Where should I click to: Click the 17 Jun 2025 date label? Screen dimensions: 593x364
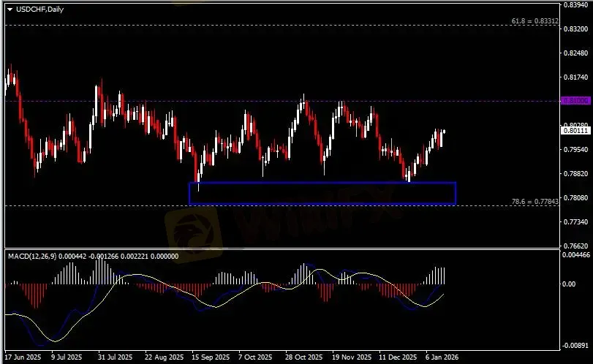click(23, 357)
